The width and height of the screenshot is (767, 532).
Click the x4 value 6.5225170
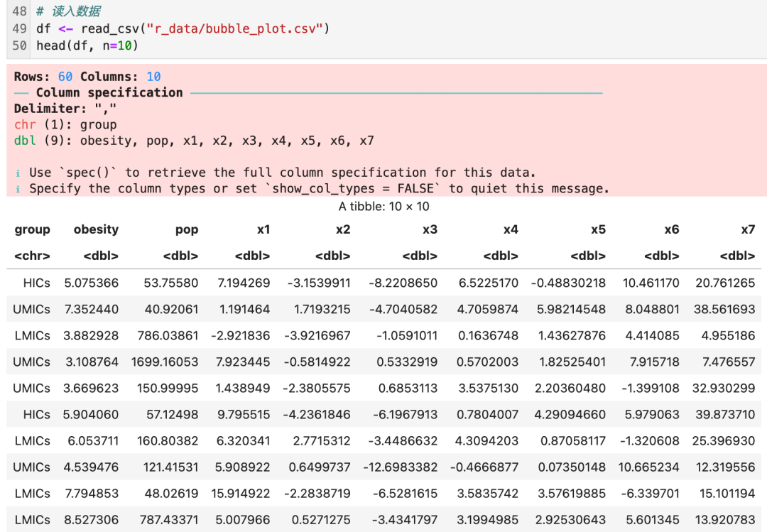489,283
